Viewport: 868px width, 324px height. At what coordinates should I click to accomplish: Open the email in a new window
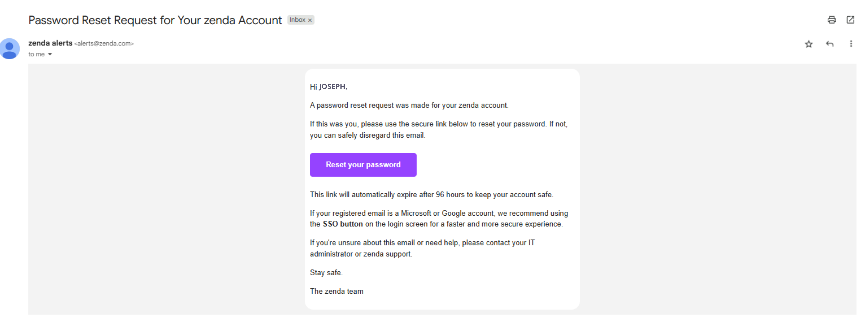(x=850, y=20)
